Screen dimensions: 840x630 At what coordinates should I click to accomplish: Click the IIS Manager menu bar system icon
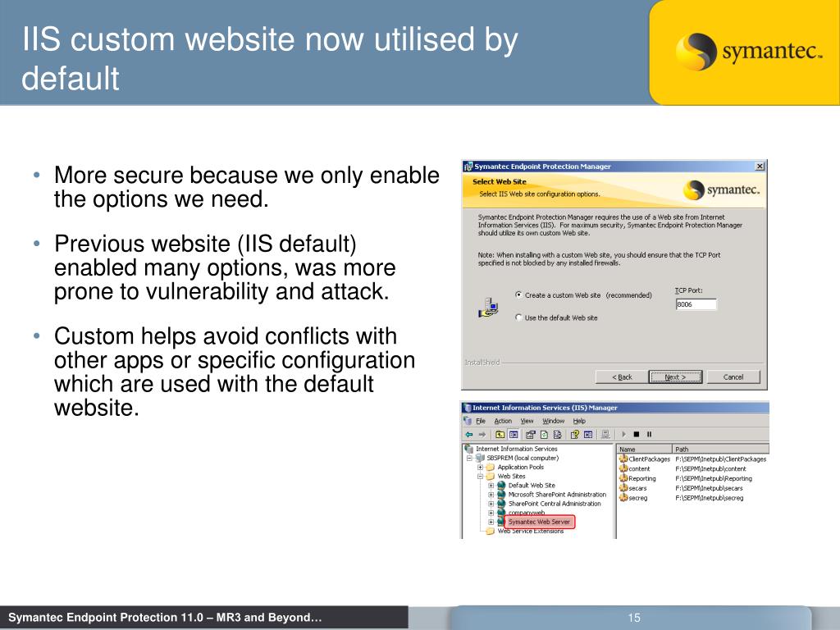468,421
